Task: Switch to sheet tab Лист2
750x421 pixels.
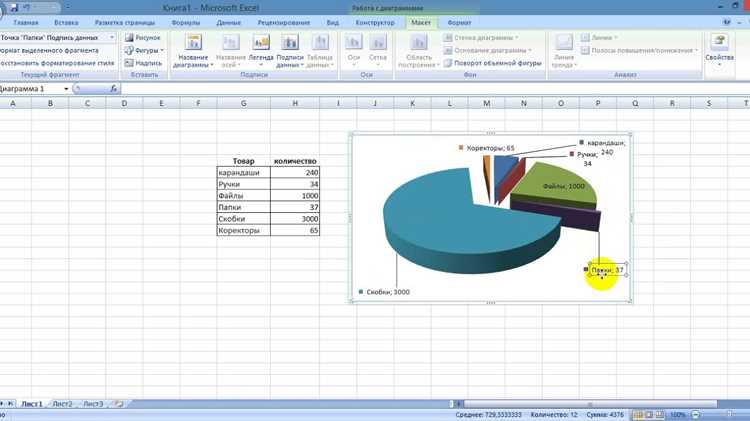Action: pyautogui.click(x=62, y=404)
